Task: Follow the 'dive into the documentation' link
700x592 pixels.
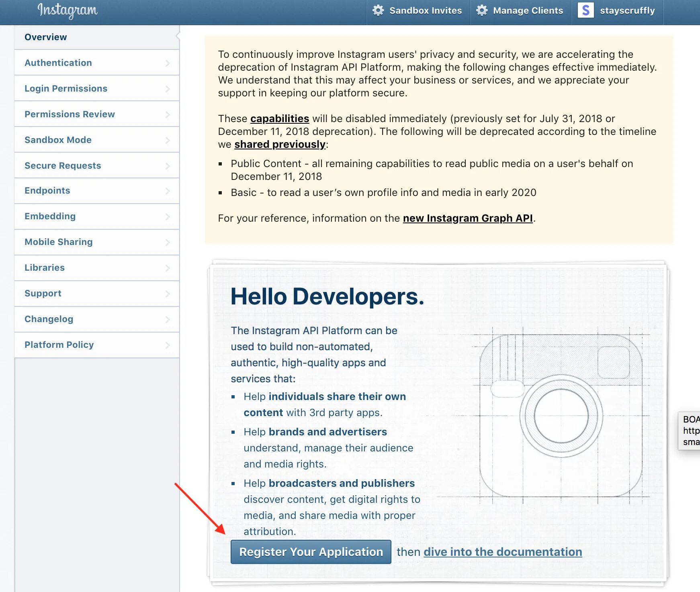Action: (x=503, y=552)
